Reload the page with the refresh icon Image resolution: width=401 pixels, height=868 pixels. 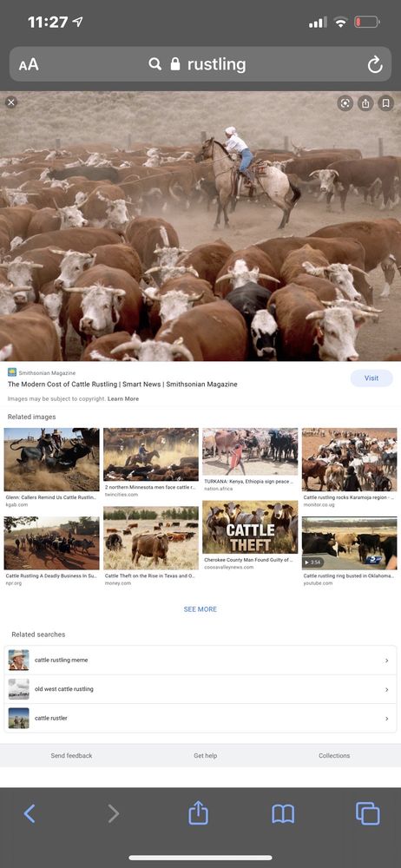click(x=375, y=65)
